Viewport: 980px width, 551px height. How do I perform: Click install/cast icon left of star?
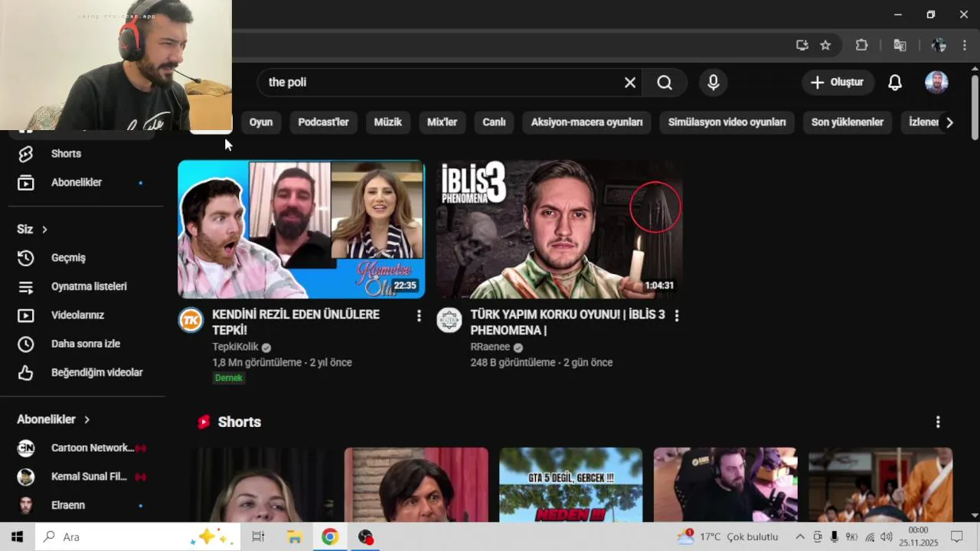point(802,45)
